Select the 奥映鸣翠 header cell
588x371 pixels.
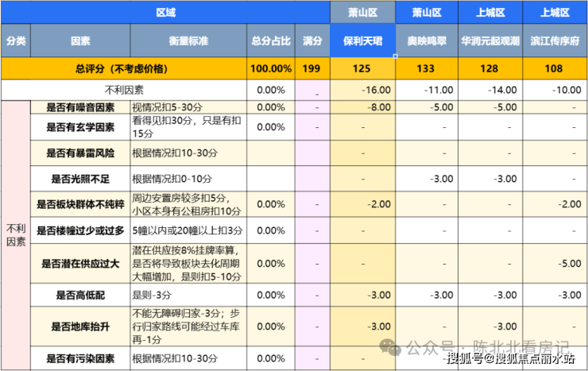427,41
